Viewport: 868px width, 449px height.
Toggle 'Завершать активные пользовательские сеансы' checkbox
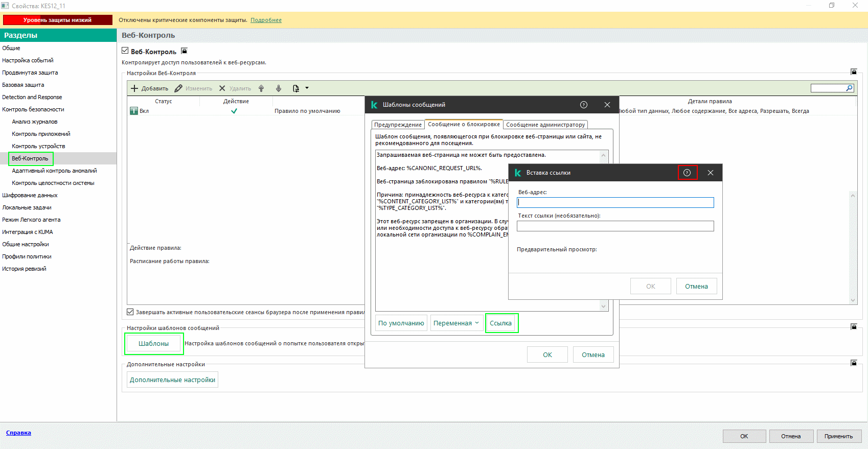click(x=130, y=312)
